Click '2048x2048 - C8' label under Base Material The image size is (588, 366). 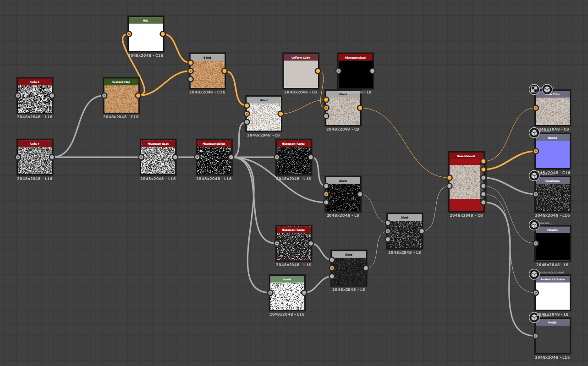(467, 215)
